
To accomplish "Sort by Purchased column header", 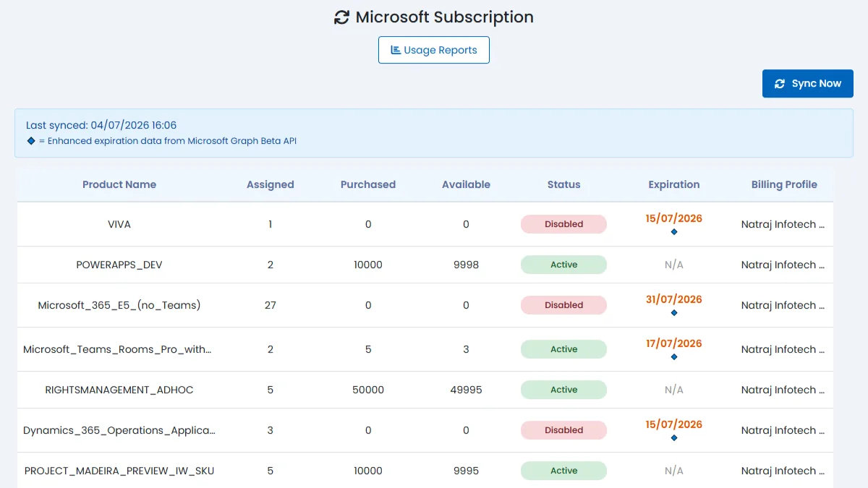I will pos(368,184).
